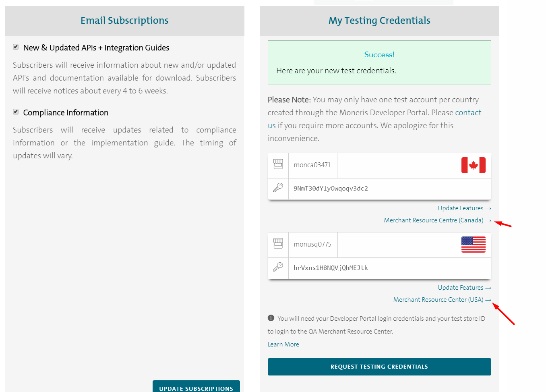Click Update Subscriptions button
546x392 pixels.
point(196,387)
